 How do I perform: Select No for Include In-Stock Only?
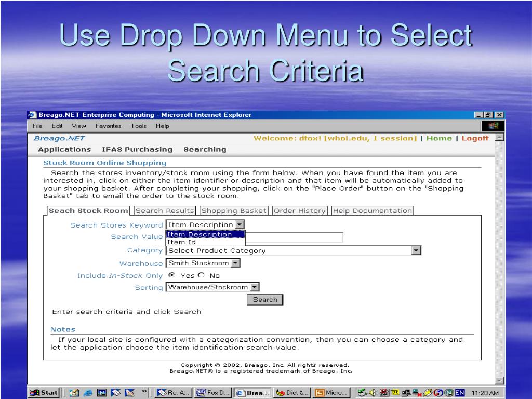202,275
